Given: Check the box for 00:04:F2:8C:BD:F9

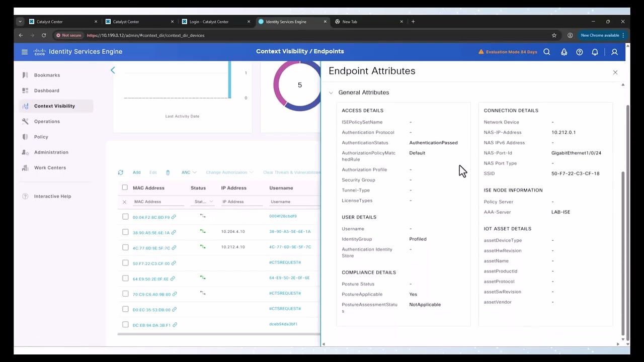Looking at the screenshot, I should click(125, 217).
